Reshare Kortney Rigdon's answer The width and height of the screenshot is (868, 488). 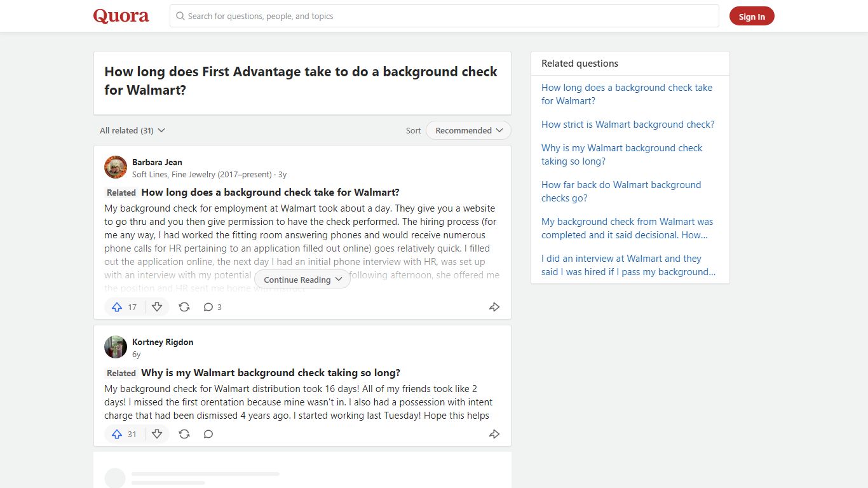click(184, 434)
